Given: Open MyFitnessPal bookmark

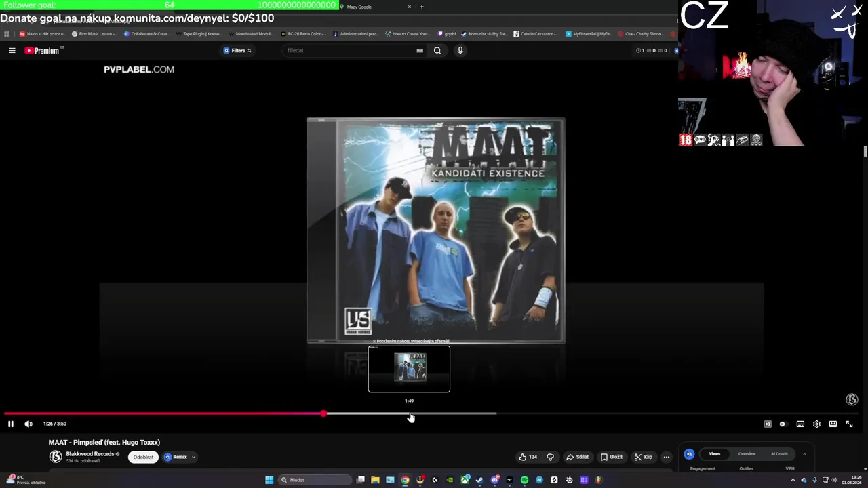Looking at the screenshot, I should point(589,33).
